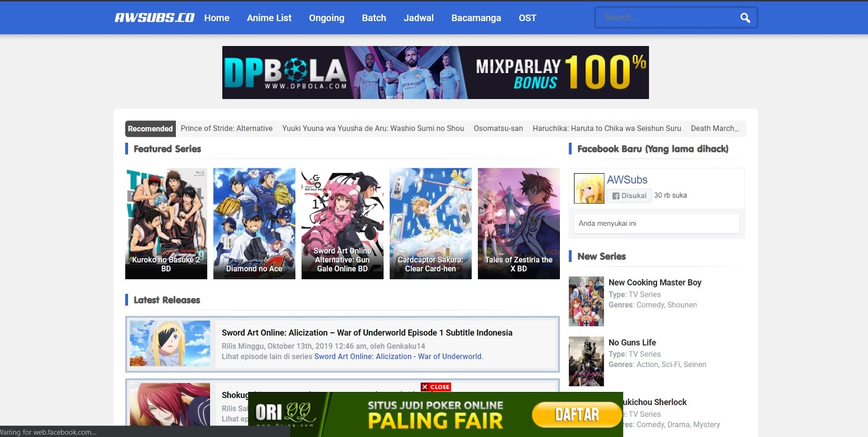Click the Recomended label tag
Screen dimensions: 868x437
(150, 129)
